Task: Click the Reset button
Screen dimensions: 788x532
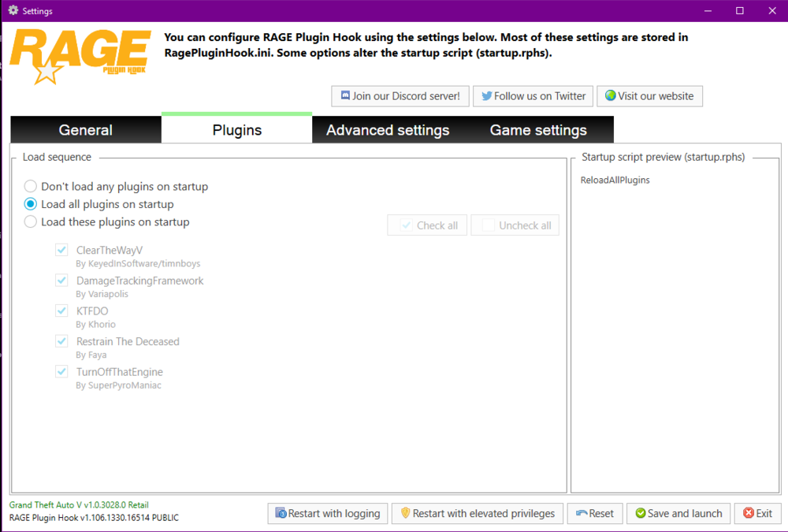Action: click(595, 513)
